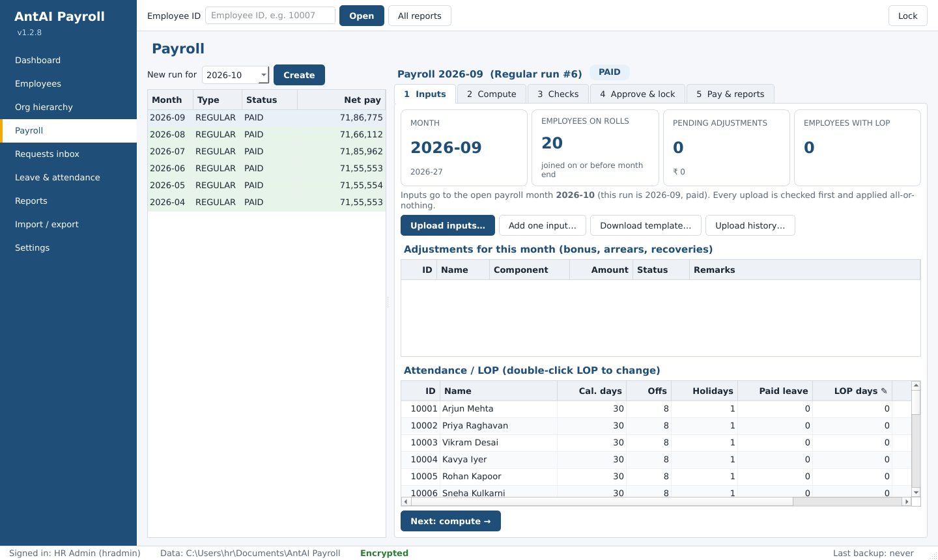The height and width of the screenshot is (560, 938).
Task: Open Import / export page
Action: point(68,224)
